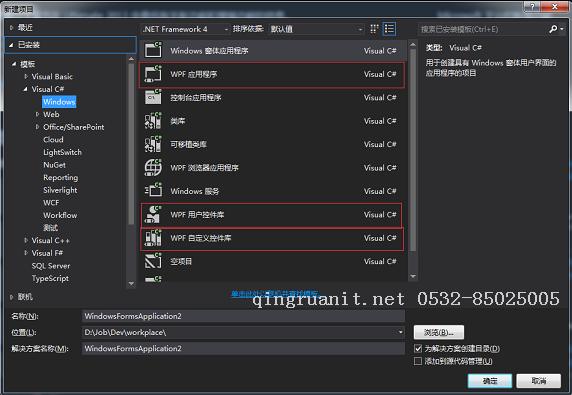The width and height of the screenshot is (572, 395).
Task: Enable 添加到源代码管理 checkbox
Action: (x=418, y=361)
